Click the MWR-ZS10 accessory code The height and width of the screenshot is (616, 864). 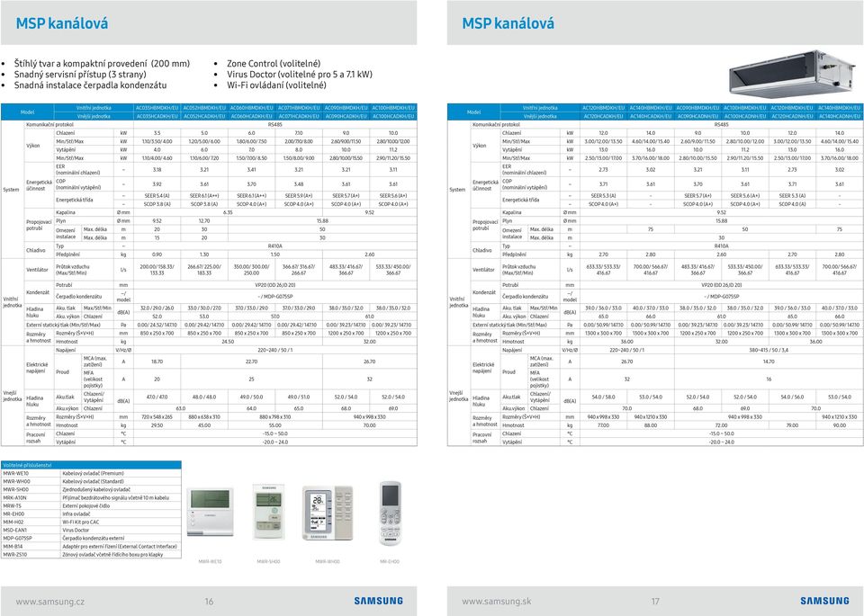point(15,554)
